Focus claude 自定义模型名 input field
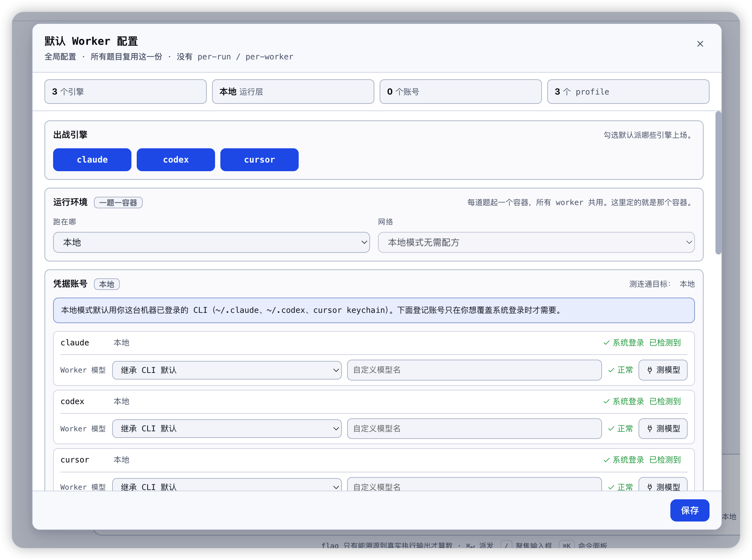 [x=474, y=370]
